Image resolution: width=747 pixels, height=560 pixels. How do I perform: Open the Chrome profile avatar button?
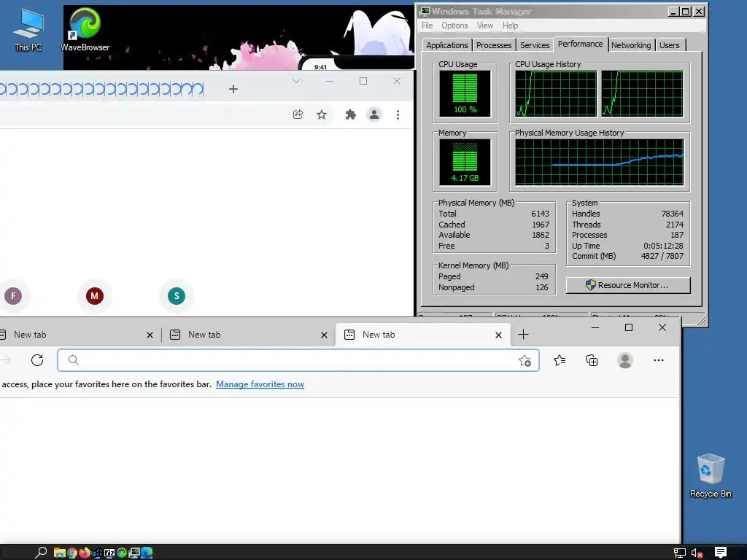[x=374, y=114]
